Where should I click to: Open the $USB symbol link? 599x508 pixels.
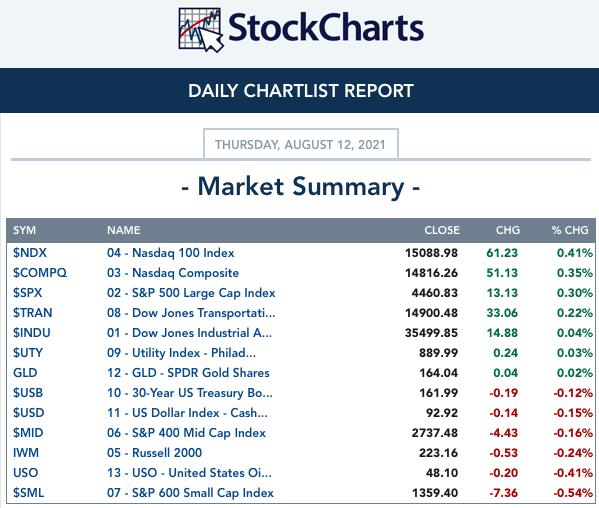pyautogui.click(x=28, y=393)
